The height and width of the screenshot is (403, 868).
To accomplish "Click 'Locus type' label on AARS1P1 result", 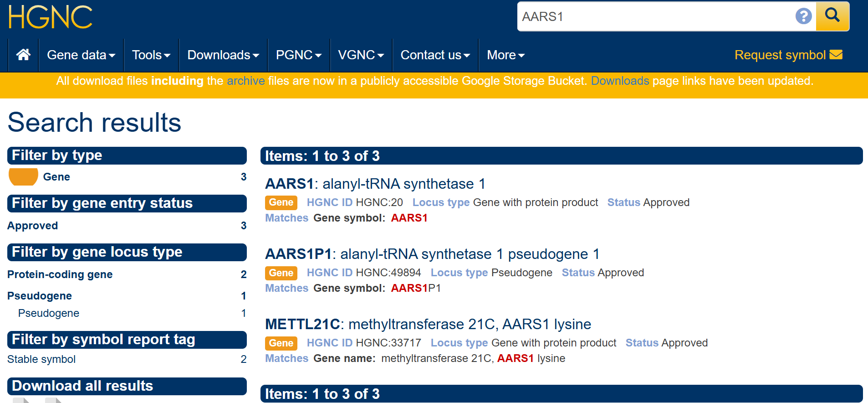I will pyautogui.click(x=459, y=273).
